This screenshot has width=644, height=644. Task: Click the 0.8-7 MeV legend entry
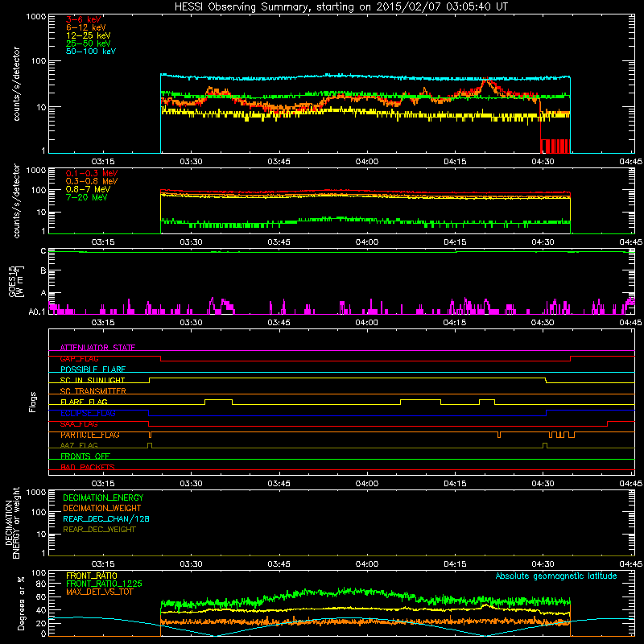[88, 189]
